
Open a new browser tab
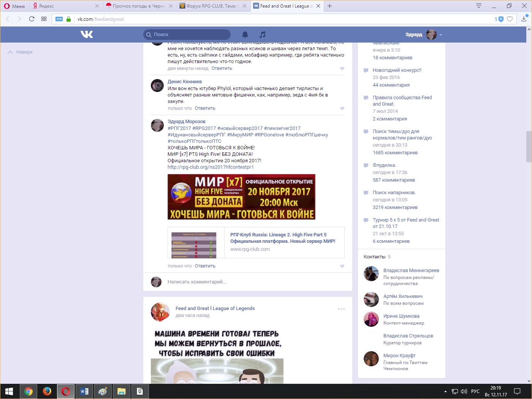pos(329,6)
